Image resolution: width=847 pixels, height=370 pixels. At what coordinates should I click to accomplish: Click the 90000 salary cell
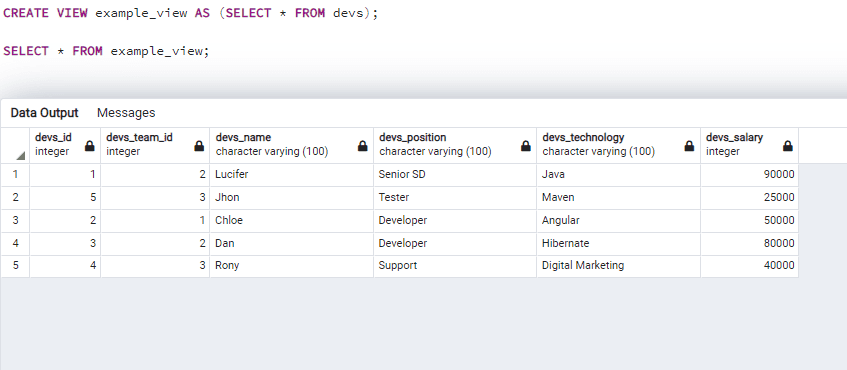pos(750,175)
